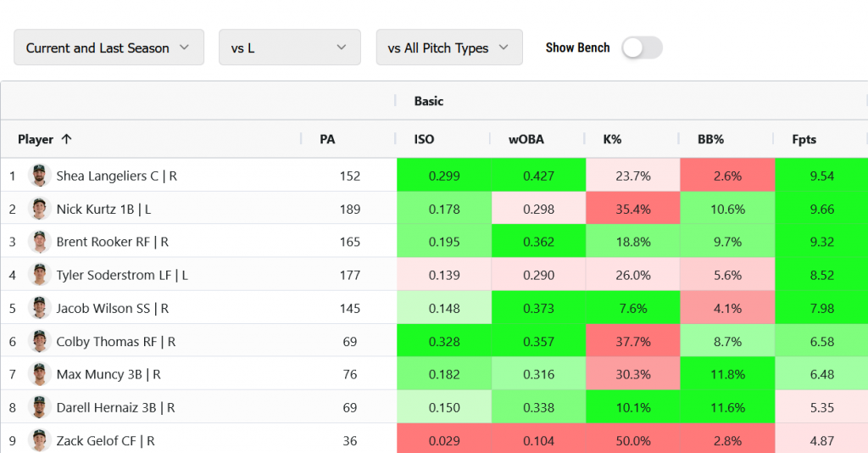Click Max Muncy's player headshot icon
868x453 pixels.
tap(38, 374)
